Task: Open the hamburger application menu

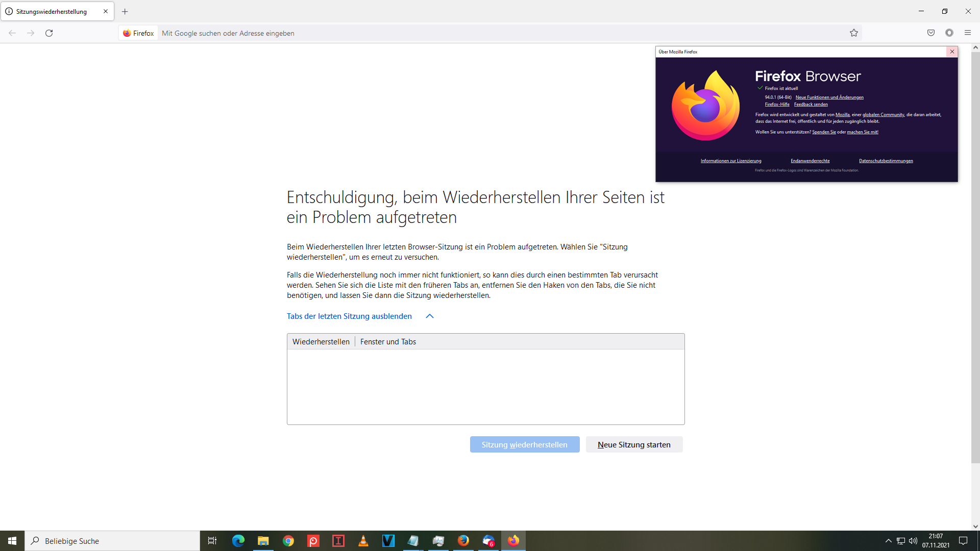Action: pos(968,33)
